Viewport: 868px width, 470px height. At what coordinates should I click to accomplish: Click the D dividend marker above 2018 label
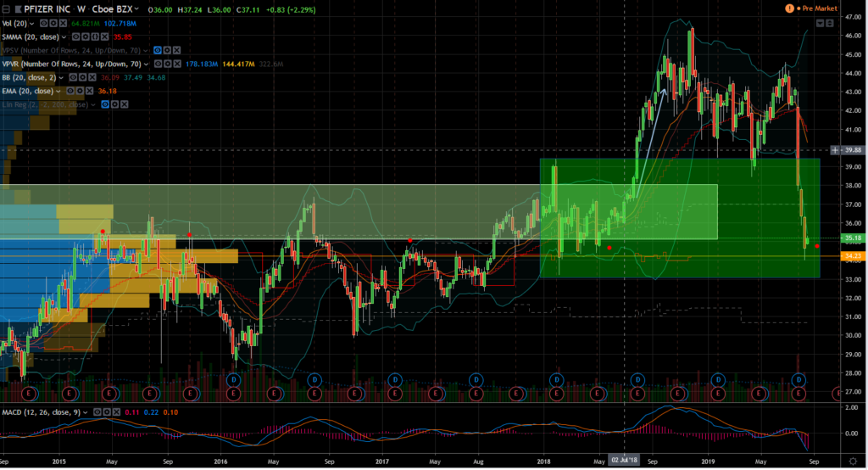pyautogui.click(x=556, y=380)
